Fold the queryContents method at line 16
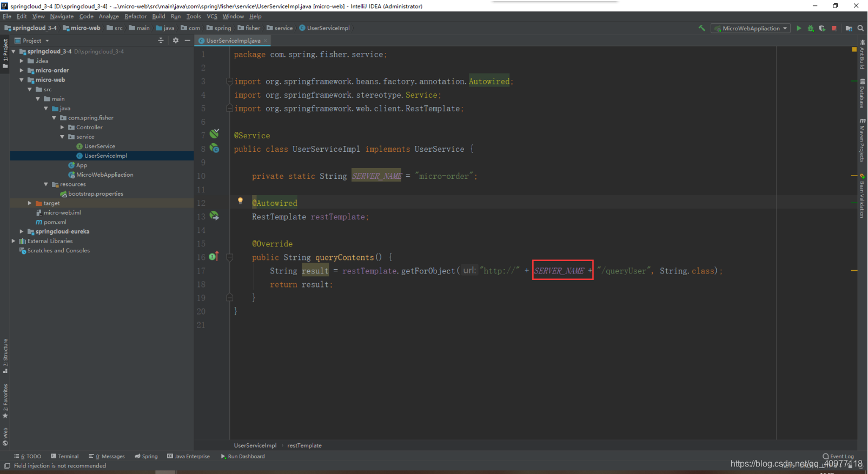This screenshot has width=868, height=474. 229,257
